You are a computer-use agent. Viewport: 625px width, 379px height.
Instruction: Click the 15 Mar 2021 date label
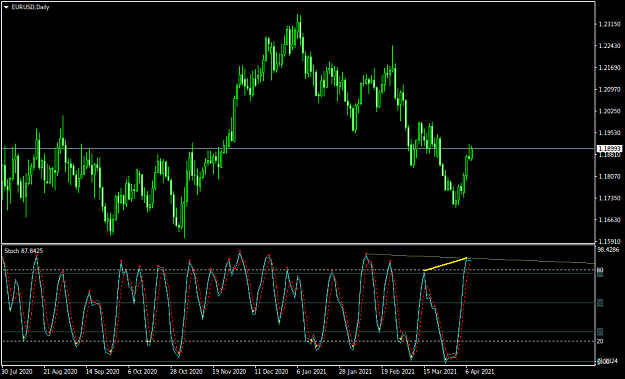440,371
